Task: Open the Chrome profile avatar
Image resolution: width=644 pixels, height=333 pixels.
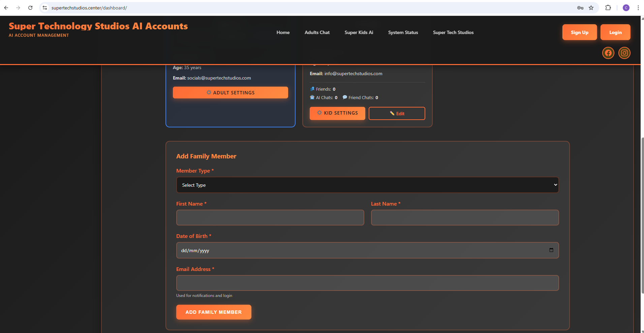Action: click(x=626, y=8)
